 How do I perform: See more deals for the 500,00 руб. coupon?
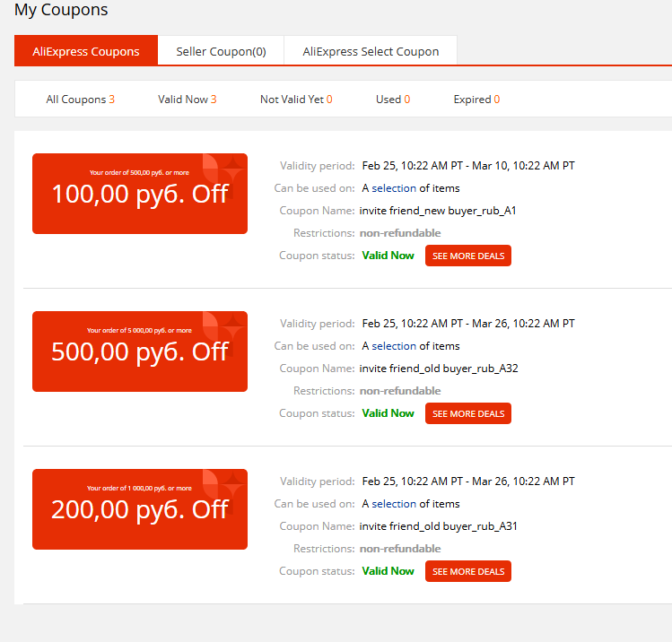pos(468,413)
